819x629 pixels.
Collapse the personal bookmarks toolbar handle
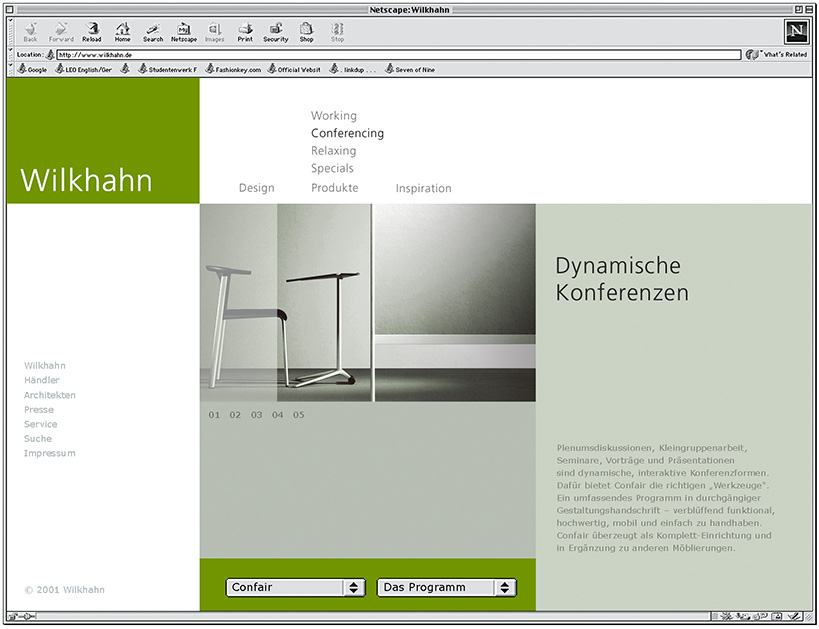(x=10, y=69)
